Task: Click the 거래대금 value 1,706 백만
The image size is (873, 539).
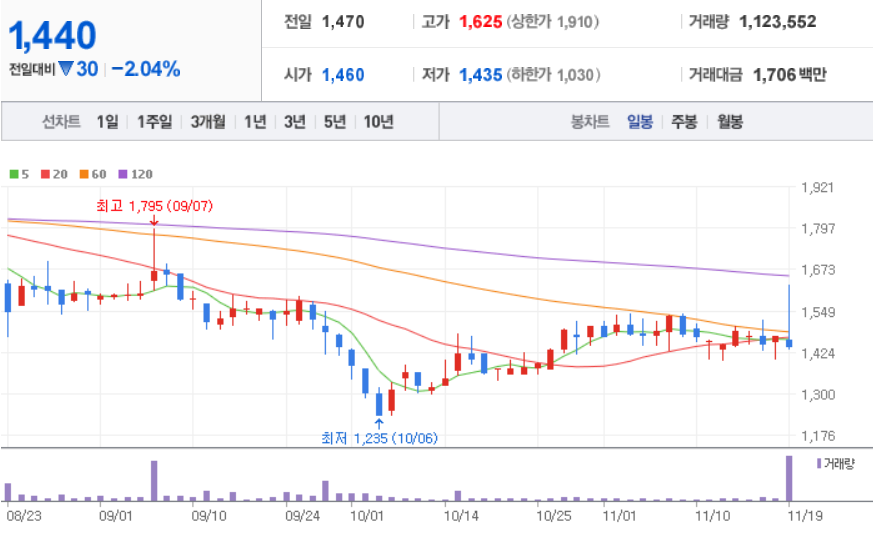Action: (x=789, y=75)
